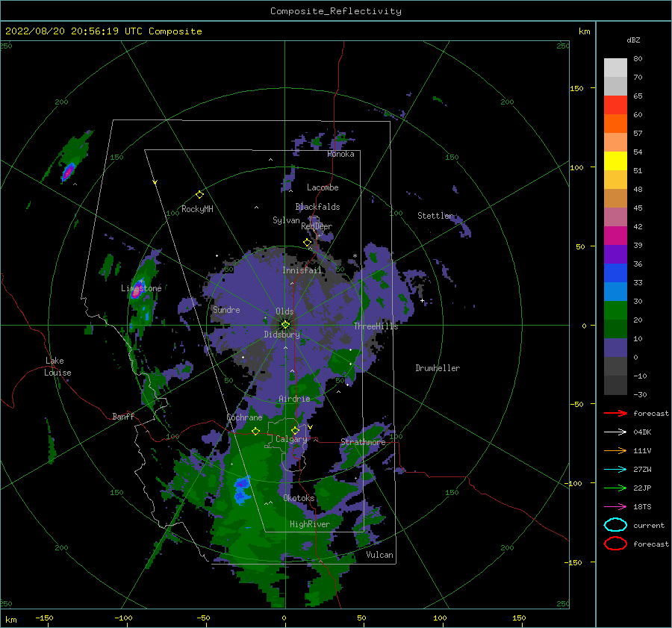Viewport: 672px width, 628px height.
Task: Select the yellow 51 dBZ color swatch
Action: [x=615, y=161]
